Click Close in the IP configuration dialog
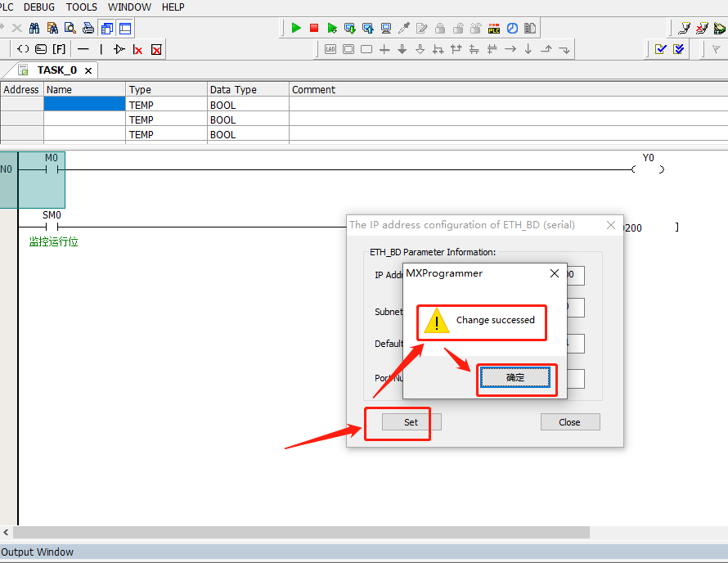 570,422
